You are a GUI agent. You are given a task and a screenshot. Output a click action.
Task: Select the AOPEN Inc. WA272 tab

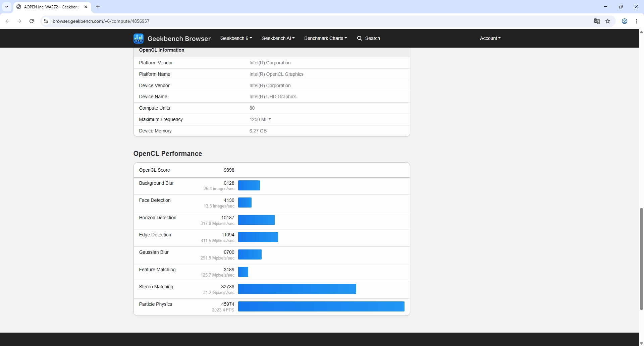[50, 7]
